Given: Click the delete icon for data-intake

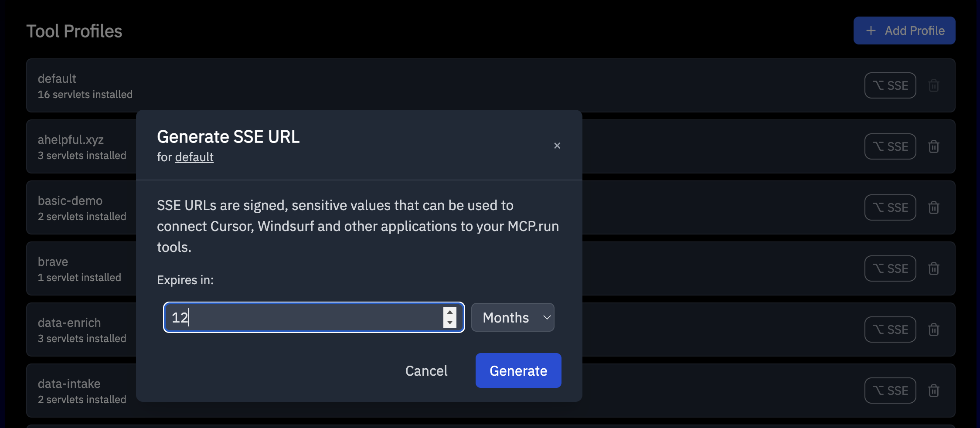Looking at the screenshot, I should [x=933, y=391].
